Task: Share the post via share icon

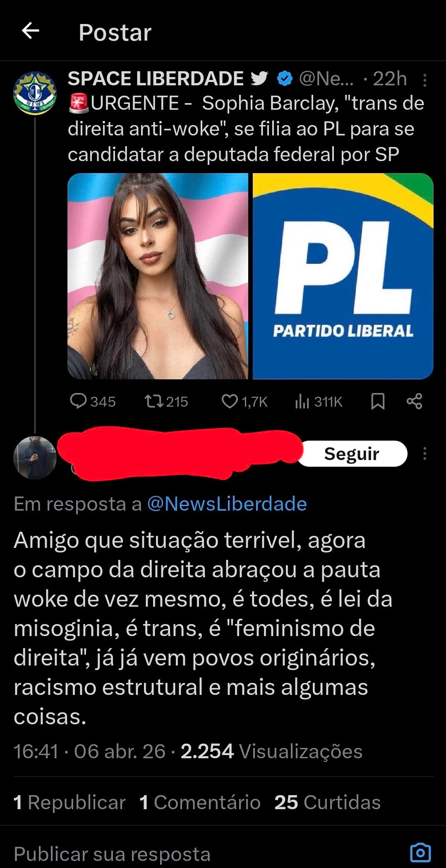Action: [x=414, y=401]
